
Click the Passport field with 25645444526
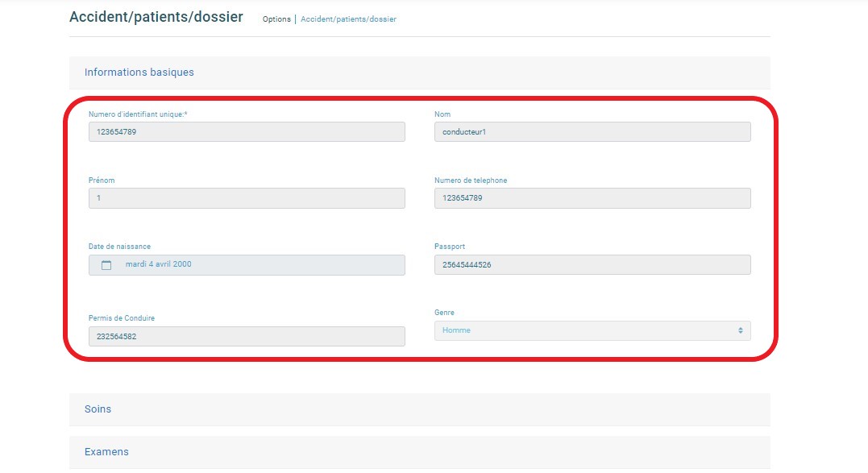click(x=592, y=264)
